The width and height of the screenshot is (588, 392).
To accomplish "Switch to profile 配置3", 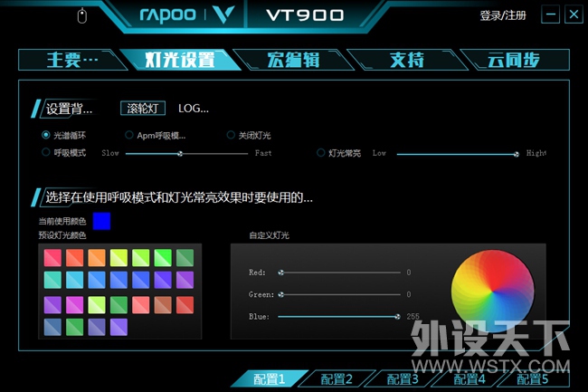I will 403,379.
